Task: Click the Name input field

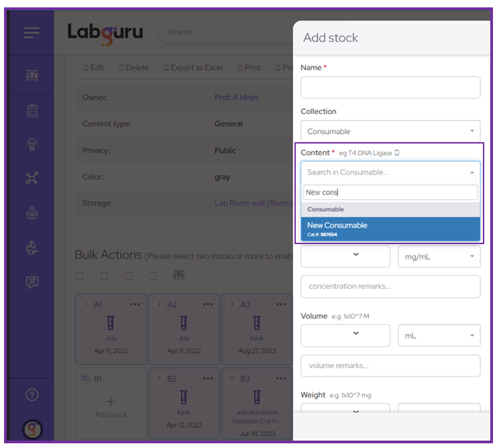Action: tap(390, 88)
